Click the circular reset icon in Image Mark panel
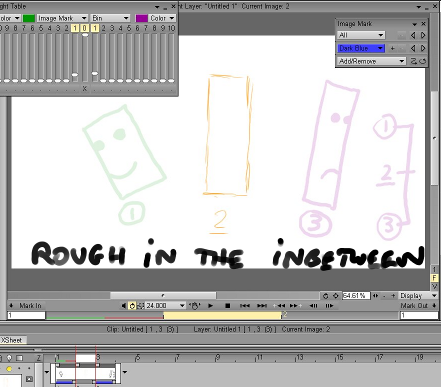Viewport: 441px width, 387px height. (x=423, y=61)
